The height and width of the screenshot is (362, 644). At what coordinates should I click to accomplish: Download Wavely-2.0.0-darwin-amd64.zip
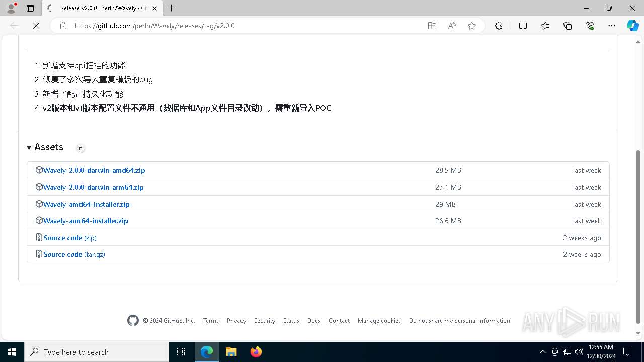coord(94,170)
